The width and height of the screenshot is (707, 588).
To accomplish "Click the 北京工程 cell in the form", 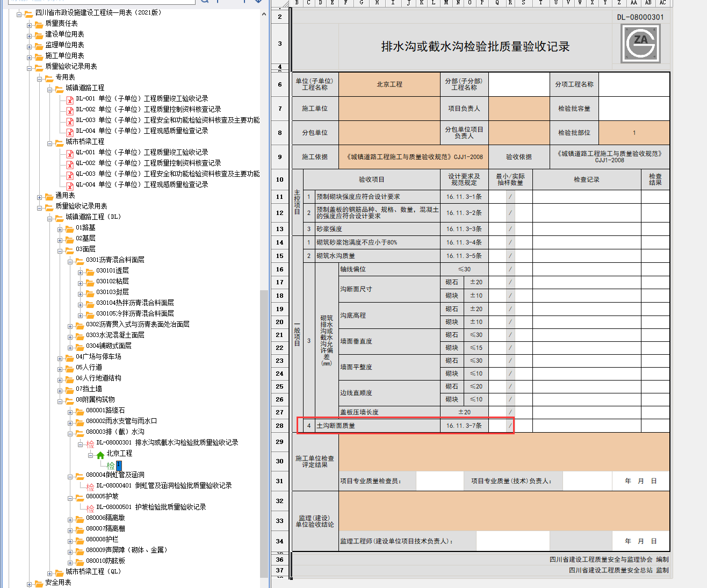I will pyautogui.click(x=389, y=84).
